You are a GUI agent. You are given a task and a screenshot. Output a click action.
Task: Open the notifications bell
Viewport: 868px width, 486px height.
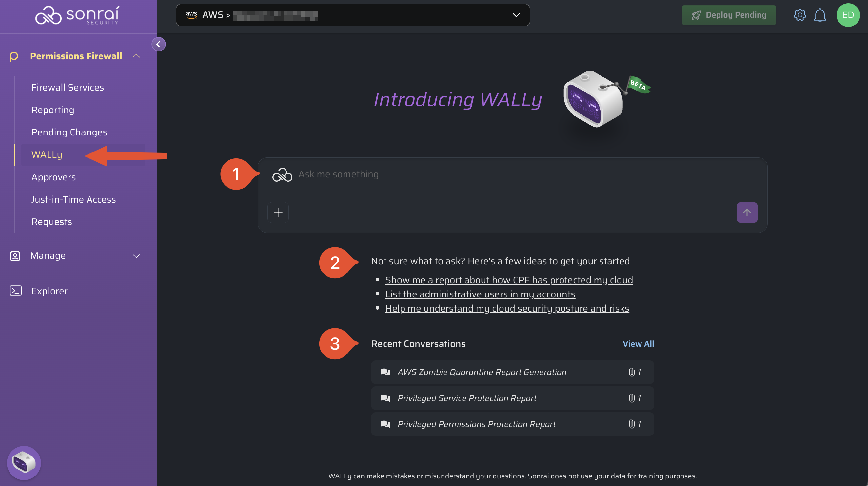pyautogui.click(x=819, y=15)
